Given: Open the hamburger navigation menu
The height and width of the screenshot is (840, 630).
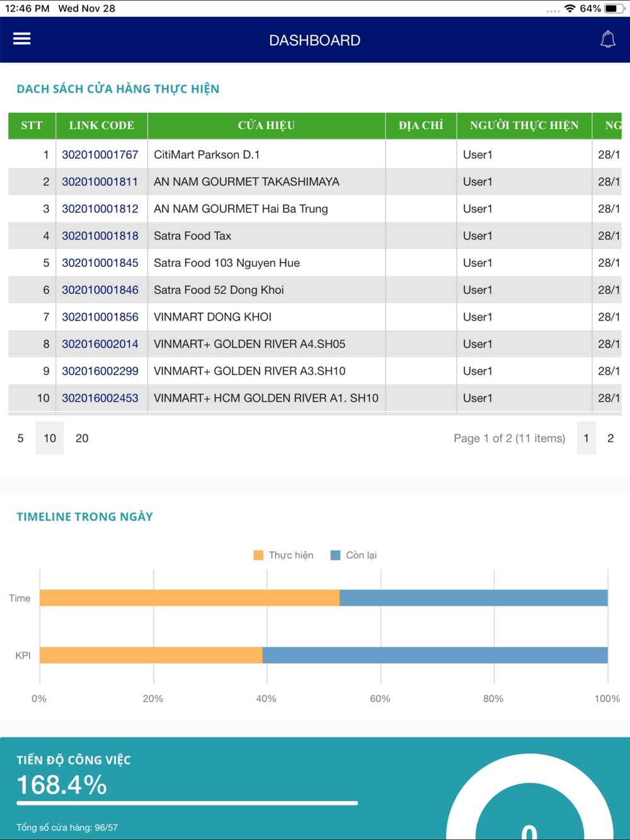Looking at the screenshot, I should (x=22, y=39).
